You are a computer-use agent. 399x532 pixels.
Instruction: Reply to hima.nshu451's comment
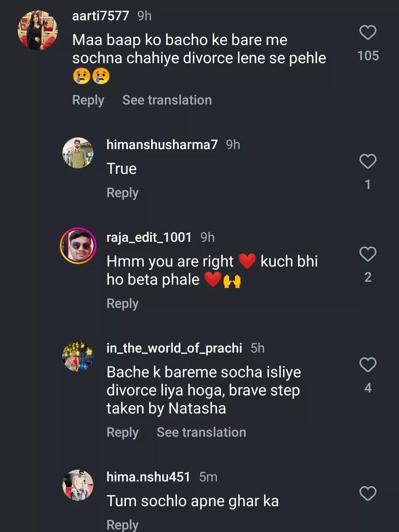(x=122, y=525)
